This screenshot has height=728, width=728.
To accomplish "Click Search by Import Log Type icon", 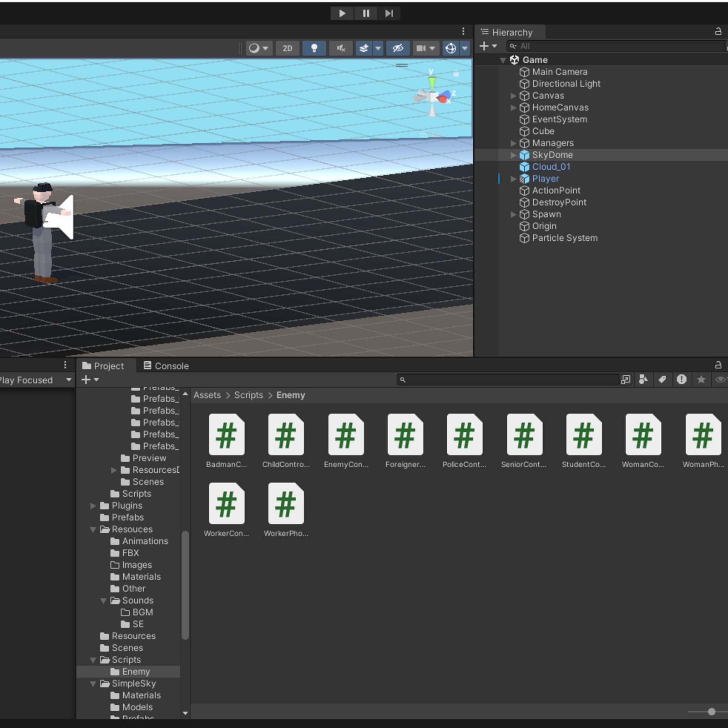I will [682, 379].
